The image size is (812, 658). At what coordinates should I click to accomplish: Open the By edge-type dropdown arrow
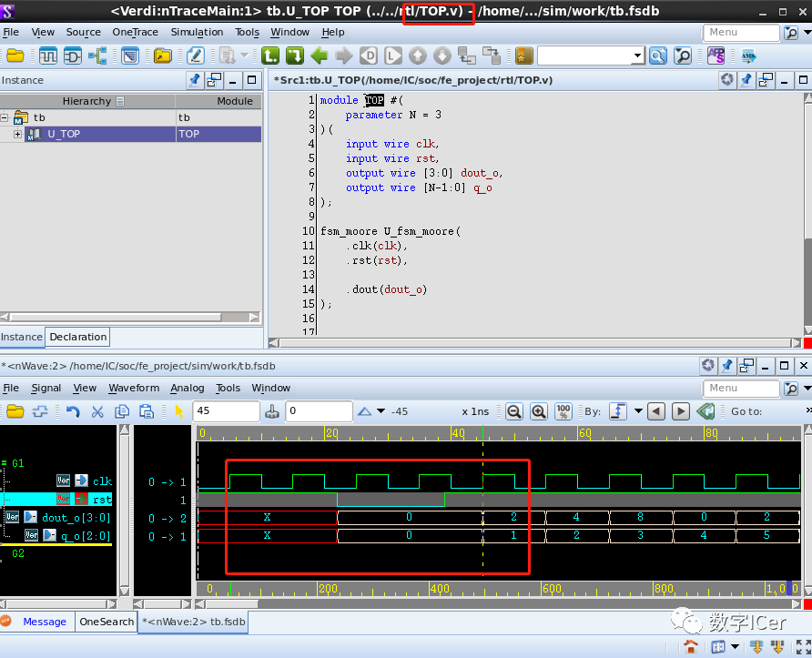638,411
